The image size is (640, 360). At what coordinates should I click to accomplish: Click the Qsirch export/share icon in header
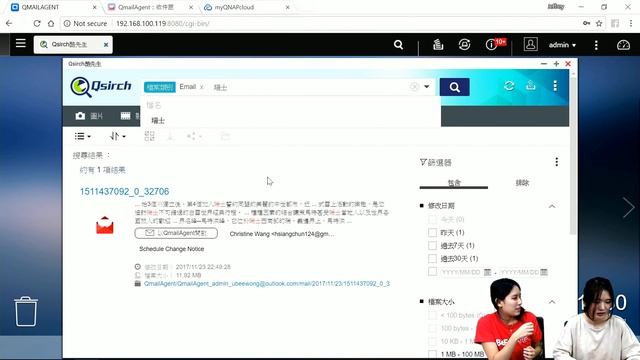[531, 85]
